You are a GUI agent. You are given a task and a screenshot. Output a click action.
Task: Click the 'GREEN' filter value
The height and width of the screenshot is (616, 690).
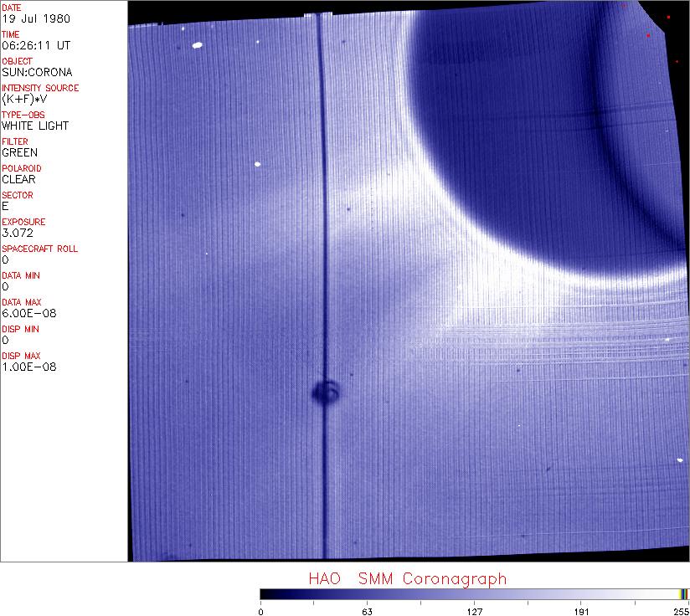tap(19, 152)
